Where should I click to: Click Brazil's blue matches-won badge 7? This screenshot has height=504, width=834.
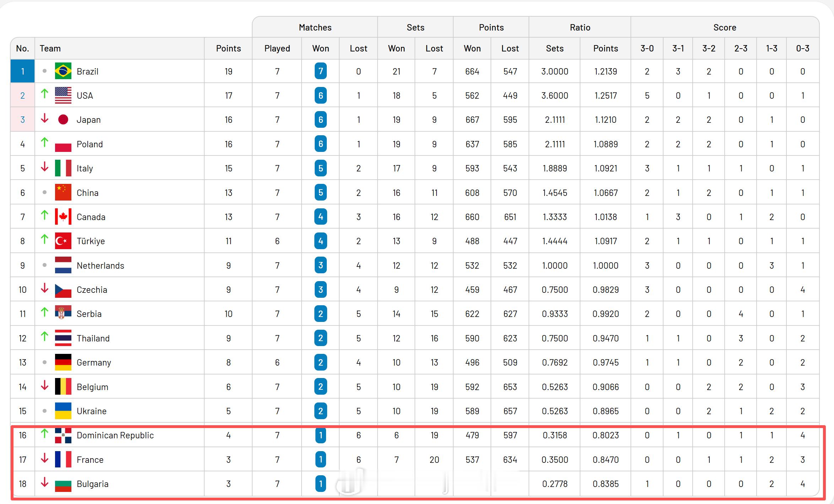(321, 71)
